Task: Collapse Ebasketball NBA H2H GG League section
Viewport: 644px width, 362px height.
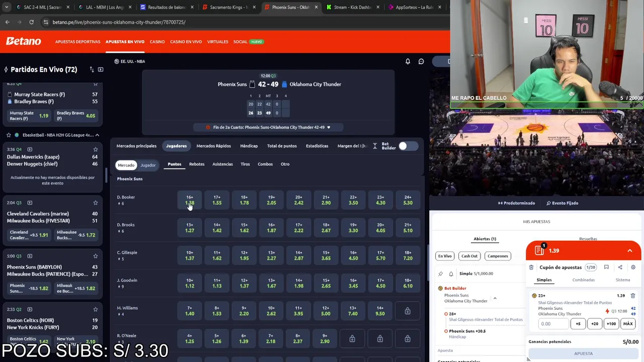Action: pos(97,135)
